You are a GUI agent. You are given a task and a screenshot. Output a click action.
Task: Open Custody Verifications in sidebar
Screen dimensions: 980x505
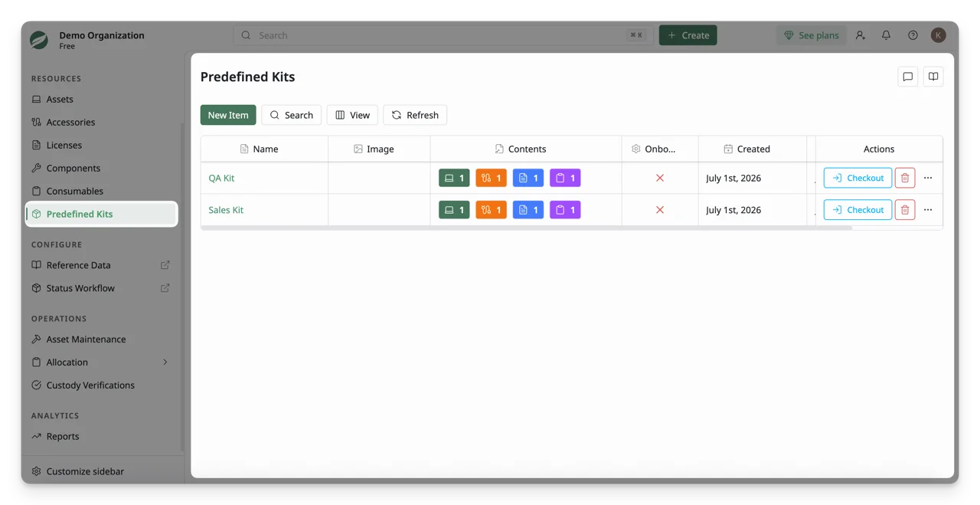102,385
